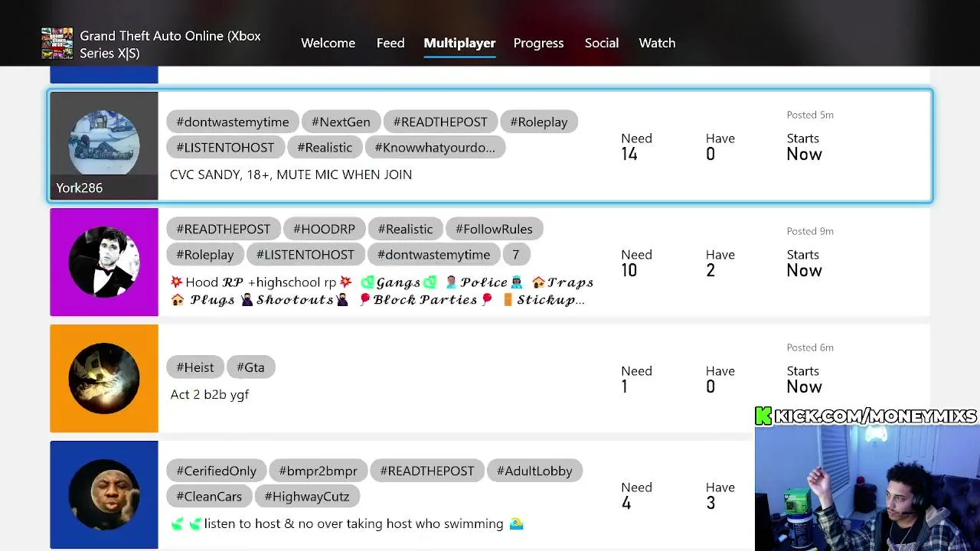
Task: Click the Kick logo in the stream overlay
Action: [x=763, y=416]
